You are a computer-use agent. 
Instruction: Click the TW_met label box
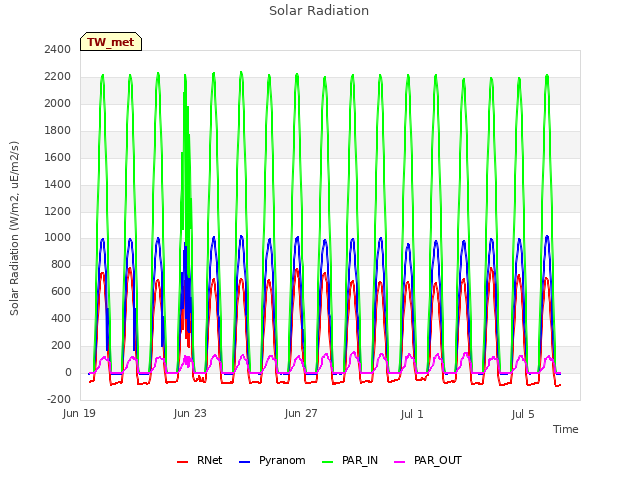coord(111,42)
